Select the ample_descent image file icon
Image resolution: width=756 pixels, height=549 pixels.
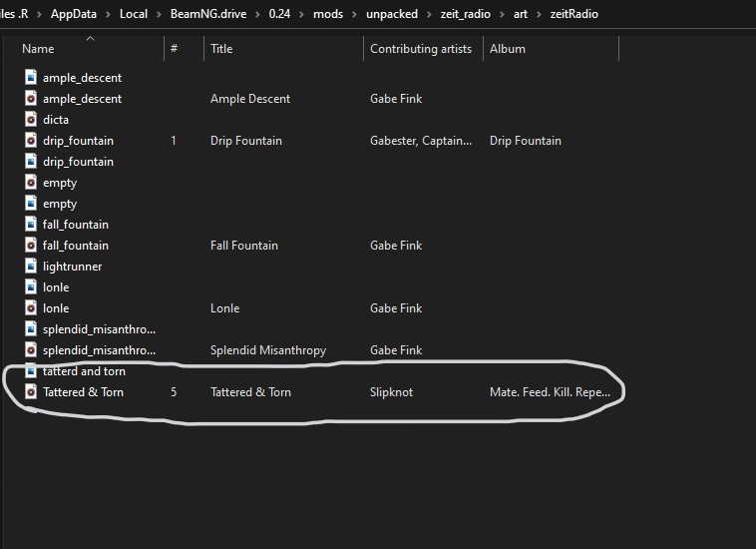tap(31, 77)
